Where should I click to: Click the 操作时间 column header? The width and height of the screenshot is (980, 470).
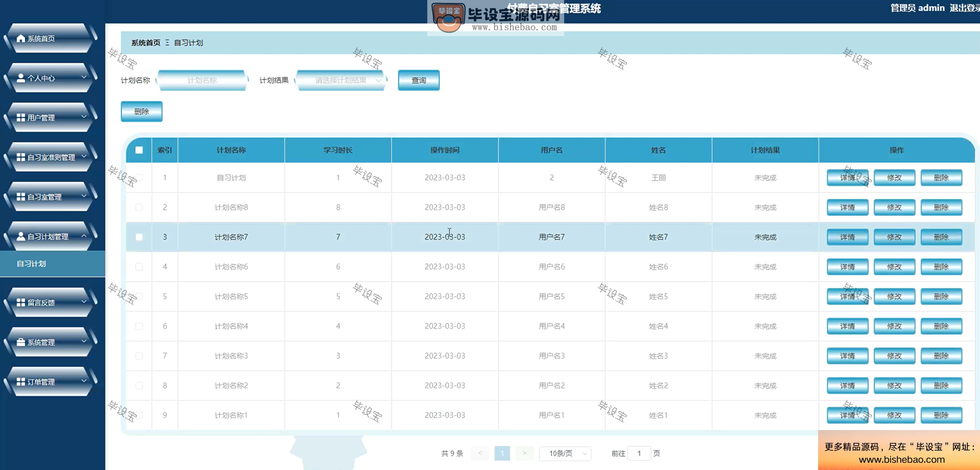[x=445, y=150]
